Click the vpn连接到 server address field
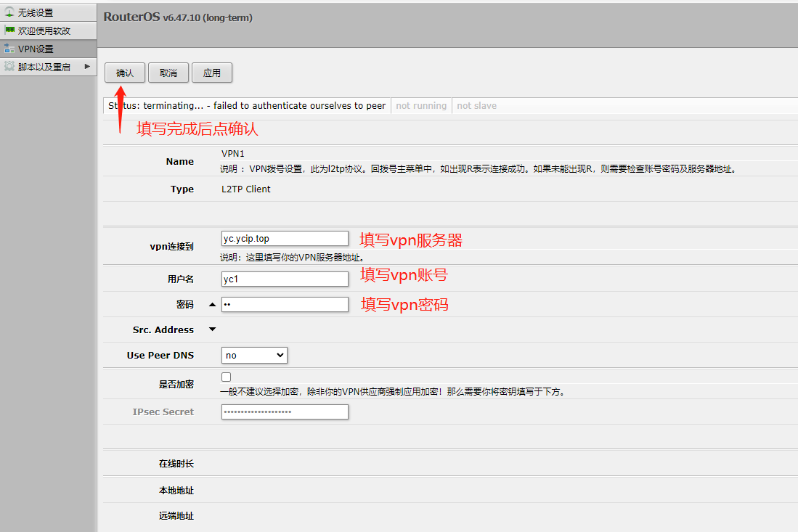 point(285,238)
